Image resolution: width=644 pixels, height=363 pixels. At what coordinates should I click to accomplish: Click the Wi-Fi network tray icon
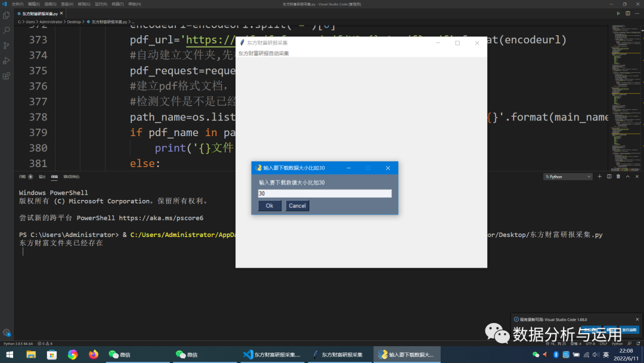click(x=586, y=355)
